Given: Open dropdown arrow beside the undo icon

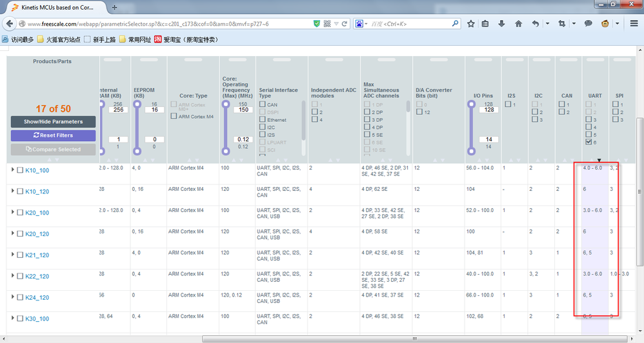Looking at the screenshot, I should pyautogui.click(x=547, y=24).
